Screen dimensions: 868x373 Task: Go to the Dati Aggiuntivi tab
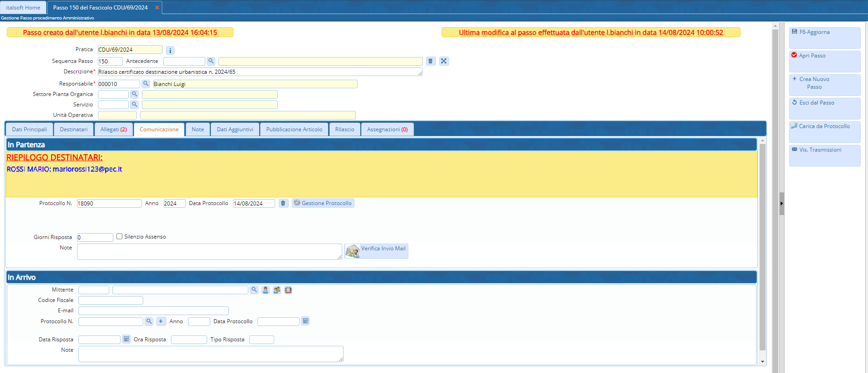pyautogui.click(x=235, y=129)
